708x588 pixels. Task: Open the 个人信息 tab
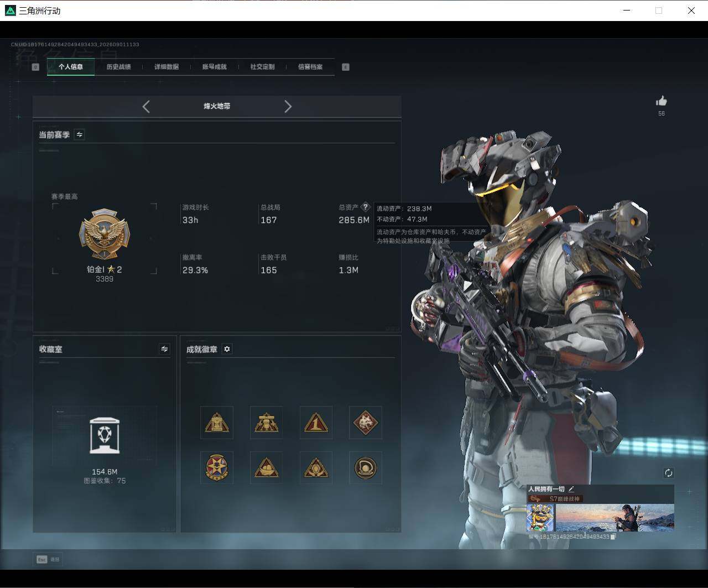coord(71,67)
